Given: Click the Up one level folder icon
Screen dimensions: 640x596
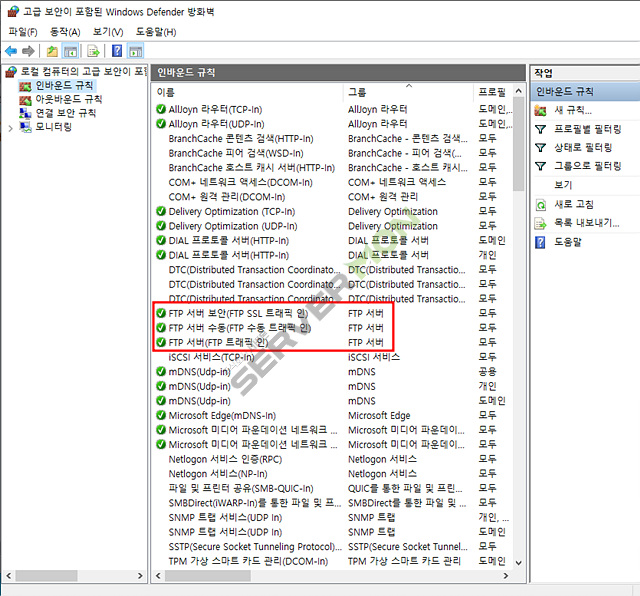Looking at the screenshot, I should (52, 51).
